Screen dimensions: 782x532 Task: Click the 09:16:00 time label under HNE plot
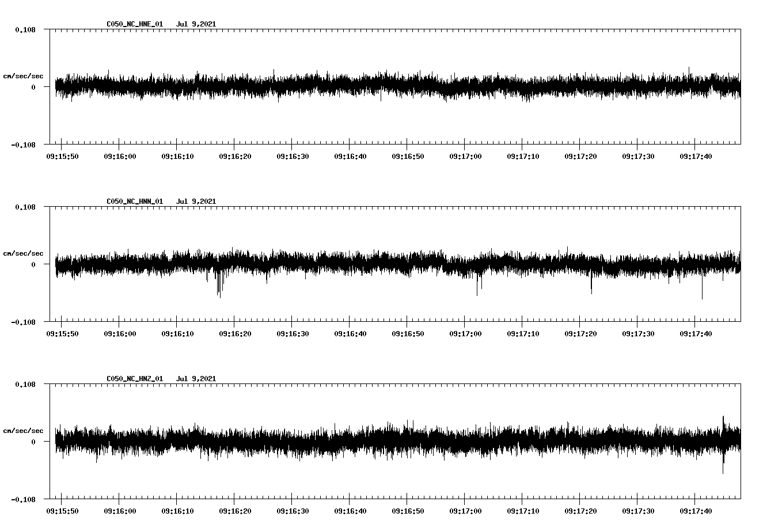[x=120, y=157]
